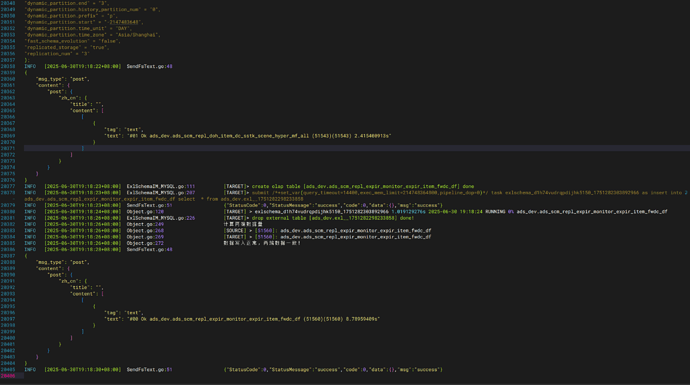Click ExlSchemaIM_MYSQL.go:111 source reference
690x385 pixels.
[x=161, y=187]
